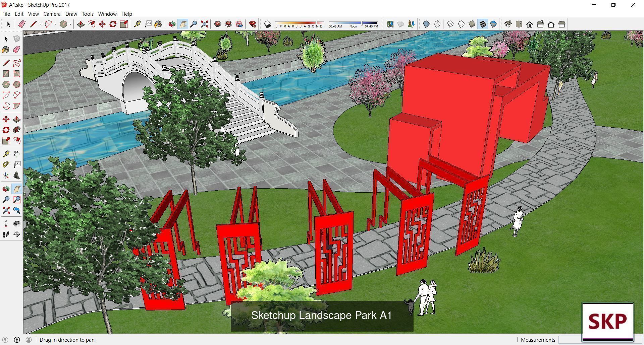
Task: Choose the Section Plane tool
Action: [17, 234]
